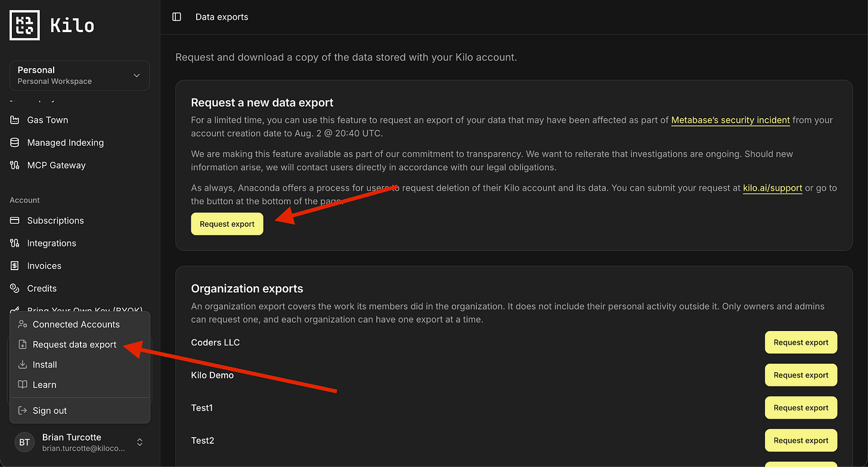The width and height of the screenshot is (868, 467).
Task: Open the Brian Turcotte account menu
Action: 79,442
